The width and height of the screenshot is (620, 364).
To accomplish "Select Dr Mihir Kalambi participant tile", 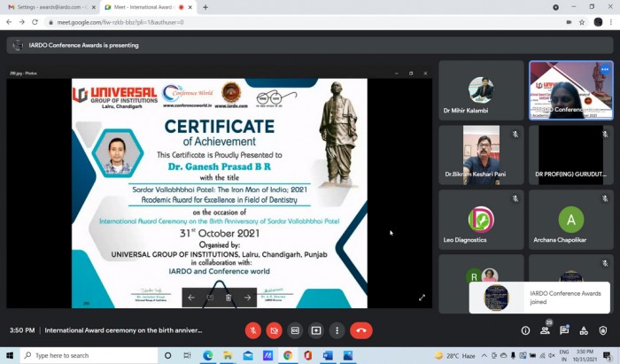I will pyautogui.click(x=481, y=90).
